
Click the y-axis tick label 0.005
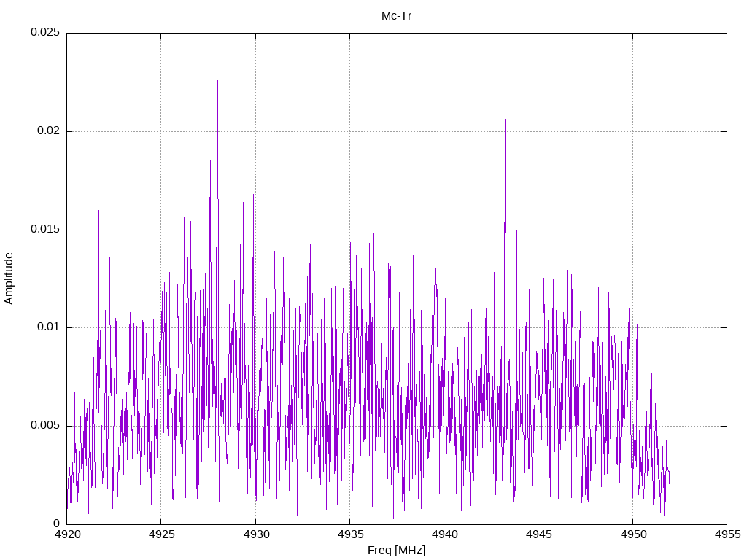[45, 425]
